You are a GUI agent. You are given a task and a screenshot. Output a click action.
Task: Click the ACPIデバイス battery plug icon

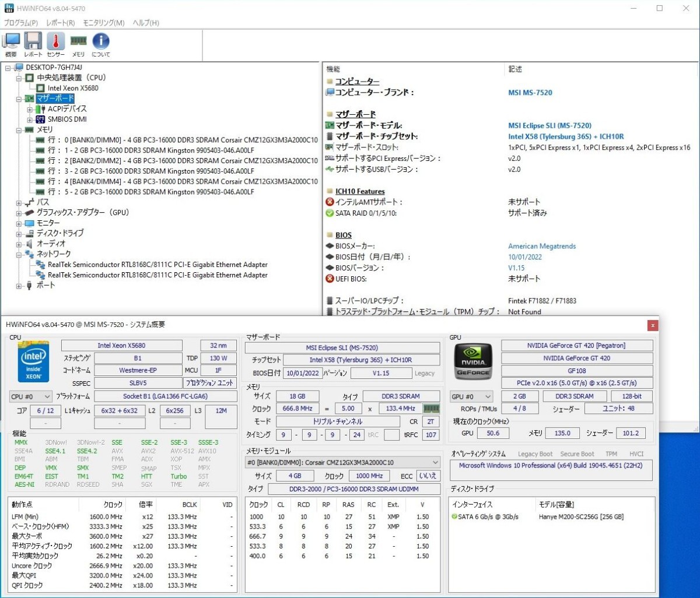41,109
